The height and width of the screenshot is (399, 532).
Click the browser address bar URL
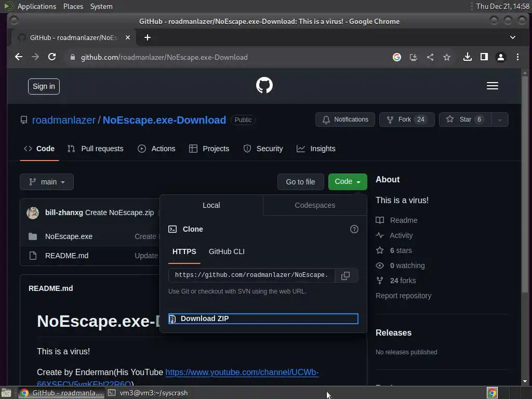(164, 57)
